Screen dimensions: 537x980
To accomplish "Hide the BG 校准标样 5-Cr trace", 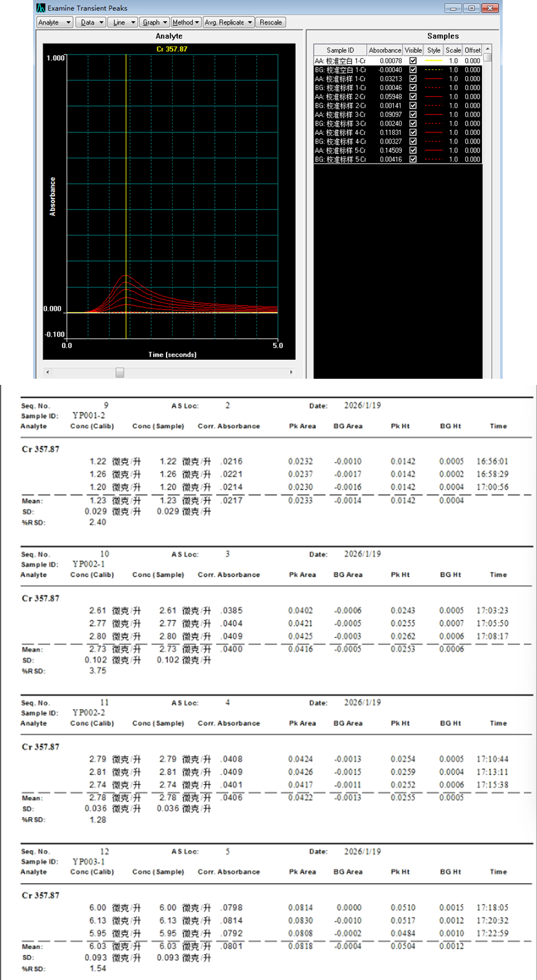I will (413, 159).
